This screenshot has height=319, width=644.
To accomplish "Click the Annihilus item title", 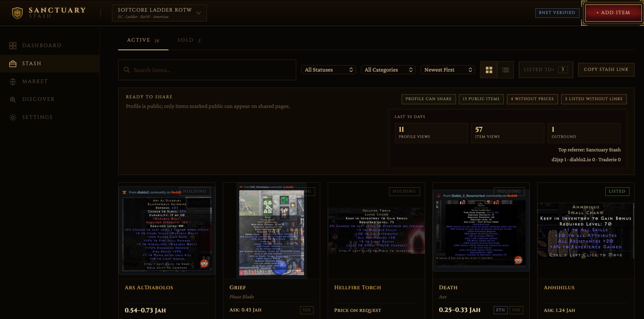I will [559, 287].
